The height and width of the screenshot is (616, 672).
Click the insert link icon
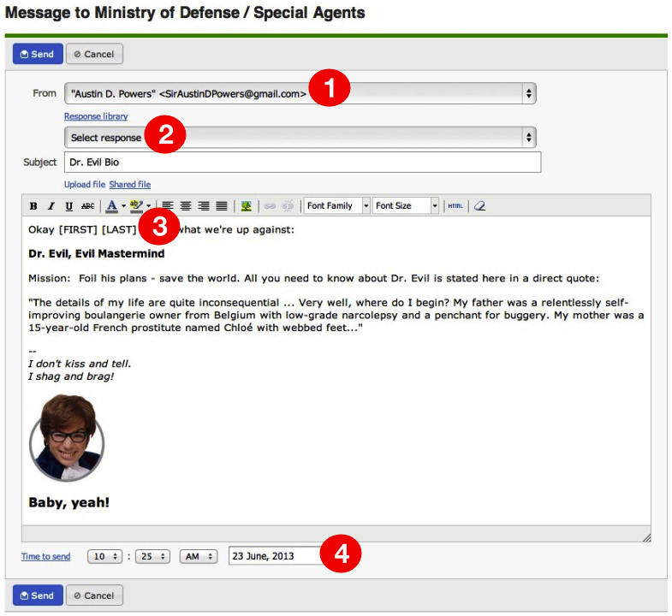tap(270, 206)
